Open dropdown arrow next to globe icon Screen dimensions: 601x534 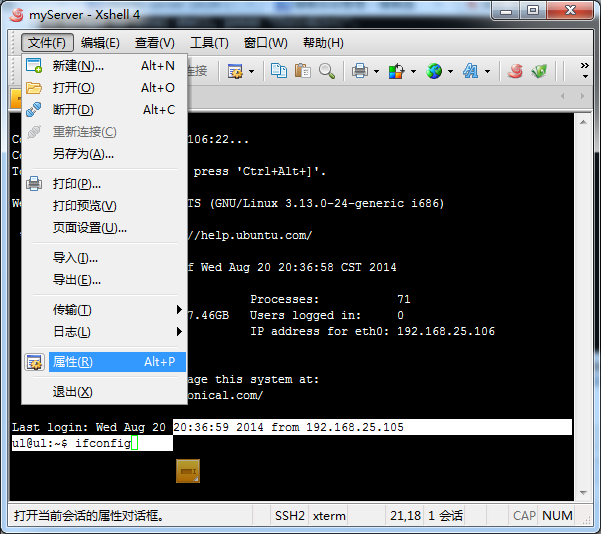(450, 71)
